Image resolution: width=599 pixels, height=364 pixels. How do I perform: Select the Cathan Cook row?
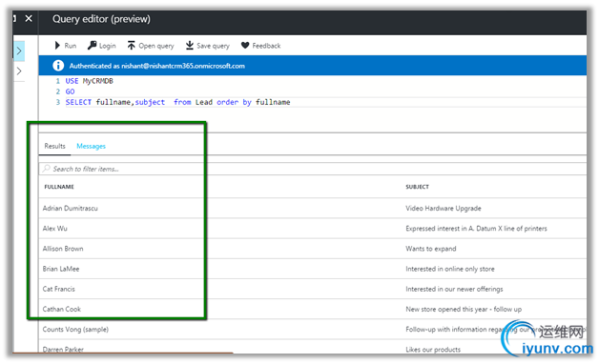313,309
